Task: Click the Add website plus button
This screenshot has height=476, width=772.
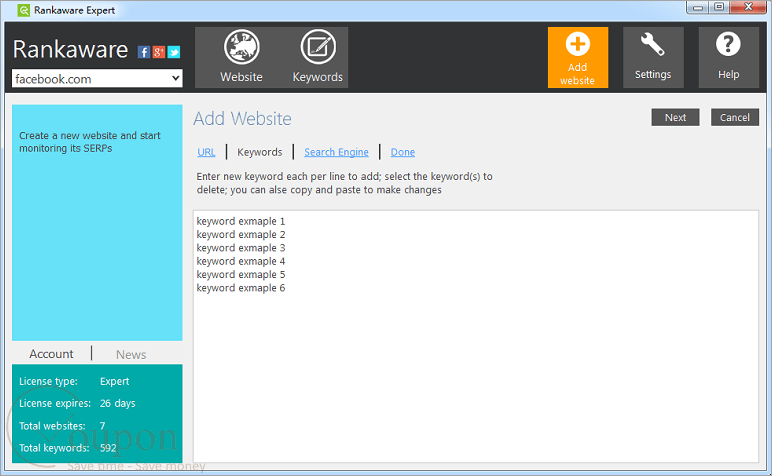Action: click(578, 57)
